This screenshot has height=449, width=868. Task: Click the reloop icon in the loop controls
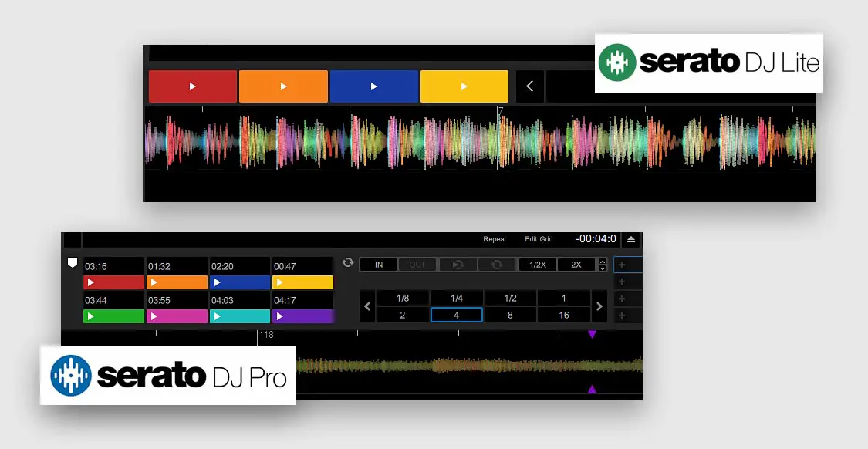point(458,264)
